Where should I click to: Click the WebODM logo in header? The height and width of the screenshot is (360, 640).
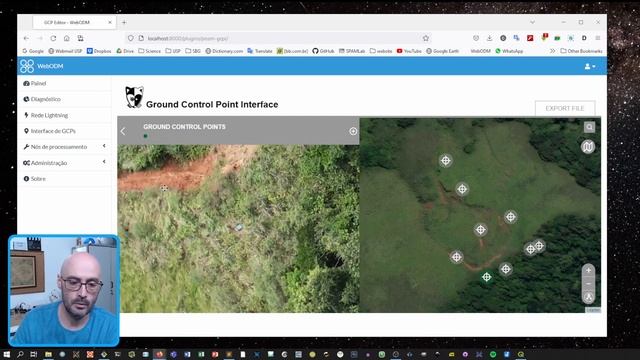(x=42, y=66)
